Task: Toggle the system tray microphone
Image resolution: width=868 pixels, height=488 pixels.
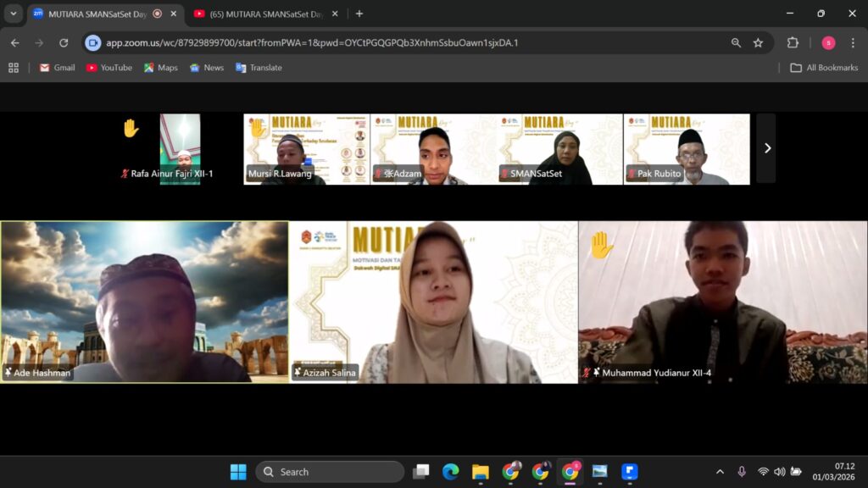Action: coord(742,471)
